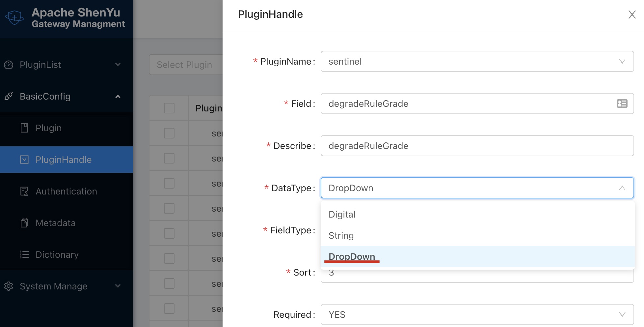Click the PluginHandle checklist icon
Viewport: 644px width, 327px height.
click(x=24, y=160)
